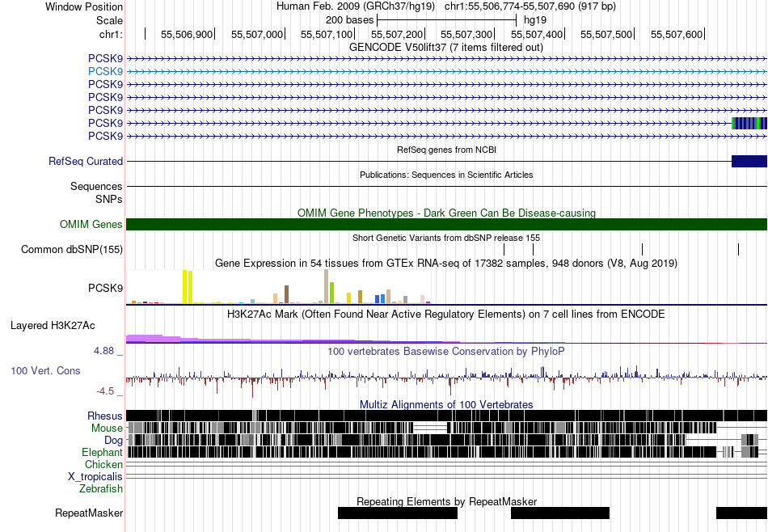Select the RefSeq Curated exon block

click(x=749, y=161)
